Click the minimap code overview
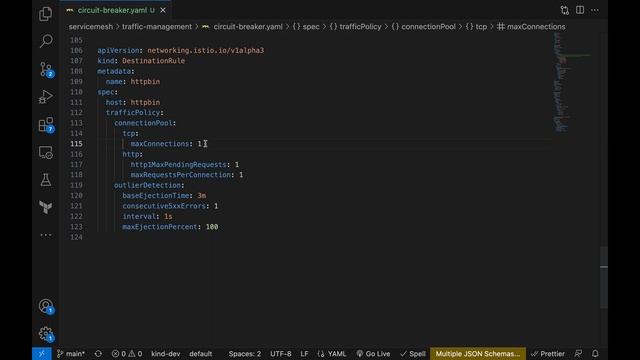Screen dimensions: 640x360 572,82
